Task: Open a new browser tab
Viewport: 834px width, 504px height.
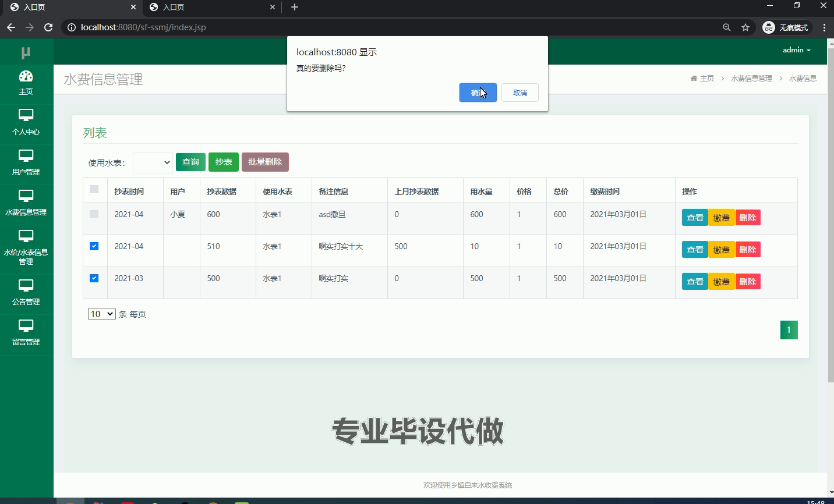Action: coord(295,7)
